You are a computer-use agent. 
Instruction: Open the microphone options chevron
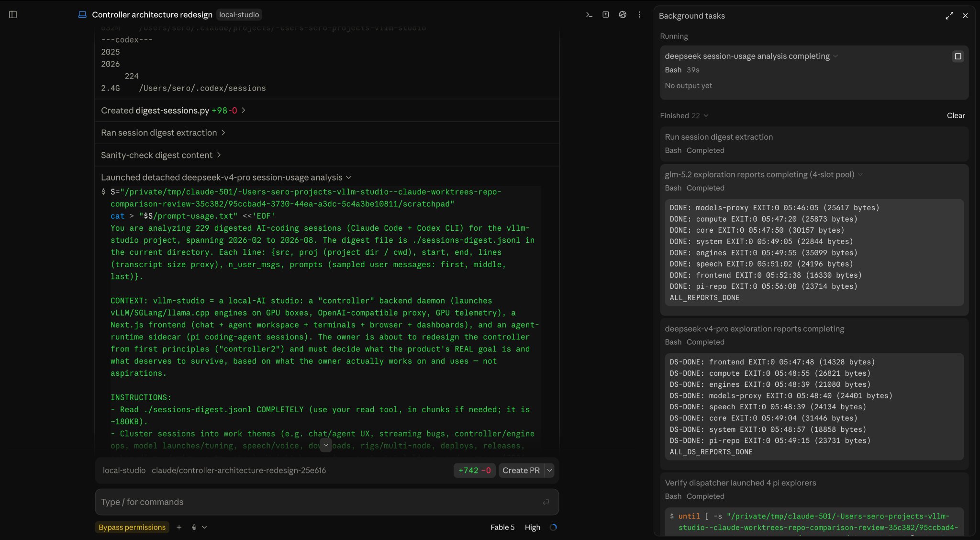pos(204,527)
